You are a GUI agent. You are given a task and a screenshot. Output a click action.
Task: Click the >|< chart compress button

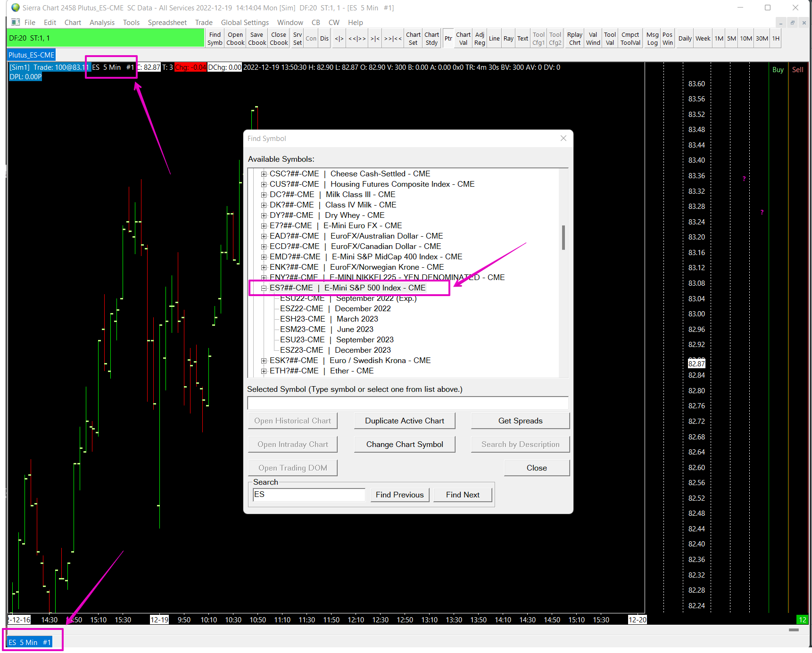coord(375,39)
